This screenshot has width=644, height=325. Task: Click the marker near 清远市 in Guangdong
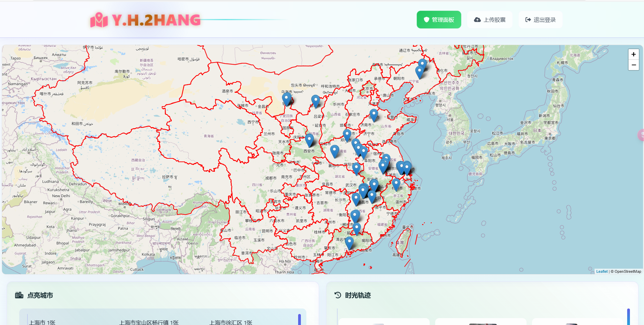tap(349, 242)
